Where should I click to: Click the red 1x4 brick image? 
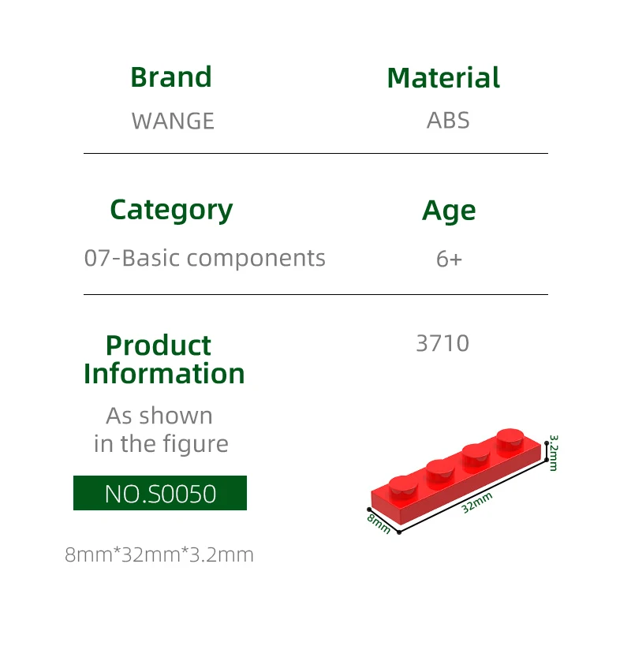point(456,476)
